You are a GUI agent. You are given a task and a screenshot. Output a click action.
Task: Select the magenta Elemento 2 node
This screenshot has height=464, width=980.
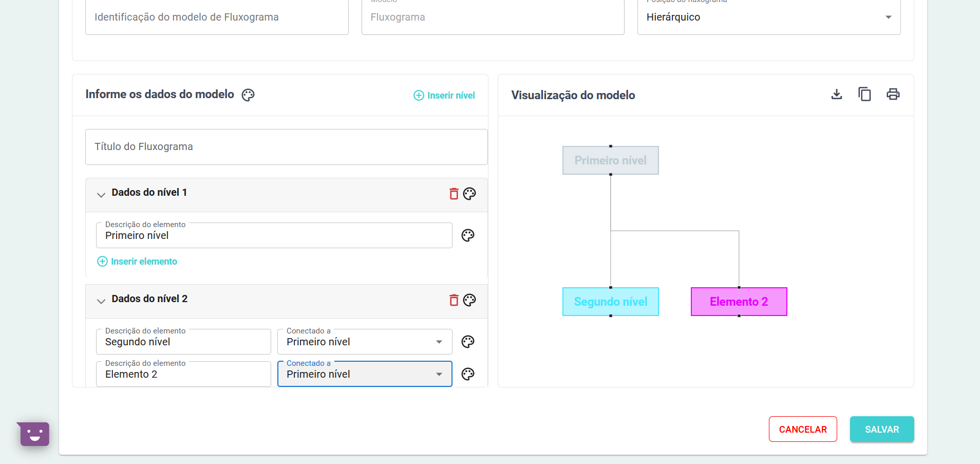pos(739,302)
